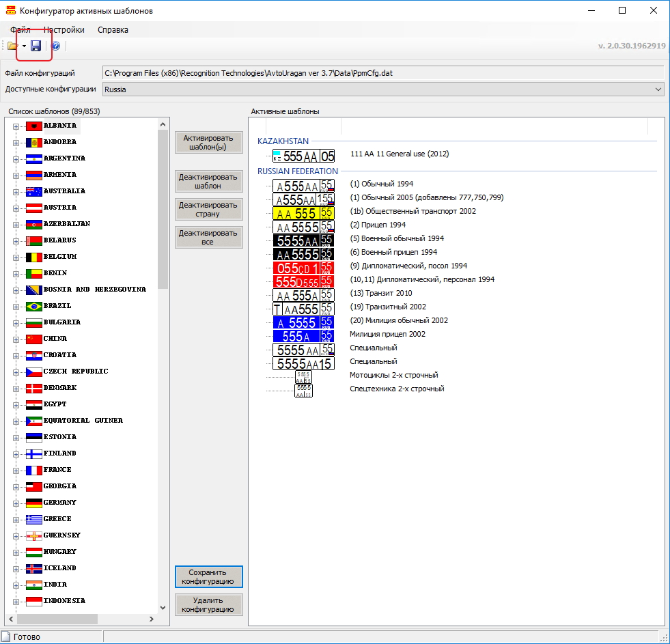670x644 pixels.
Task: Expand the GERMANY country node
Action: (16, 503)
